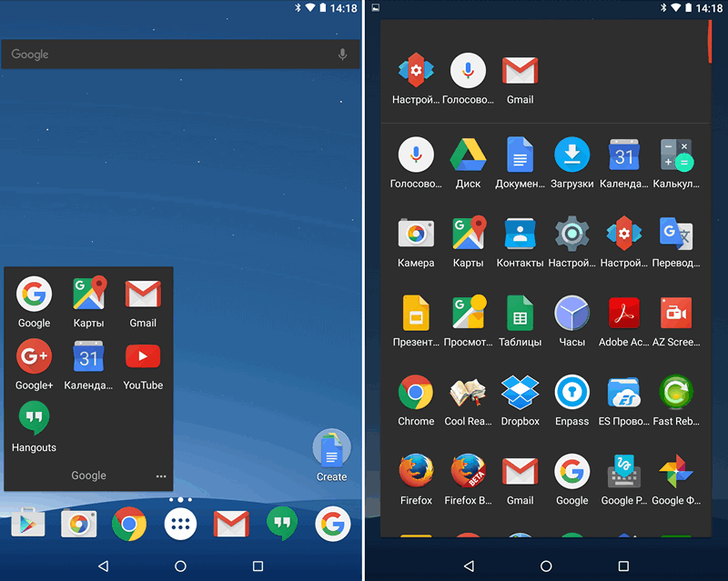
Task: Open suggested Gmail in drawer top row
Action: pos(520,71)
